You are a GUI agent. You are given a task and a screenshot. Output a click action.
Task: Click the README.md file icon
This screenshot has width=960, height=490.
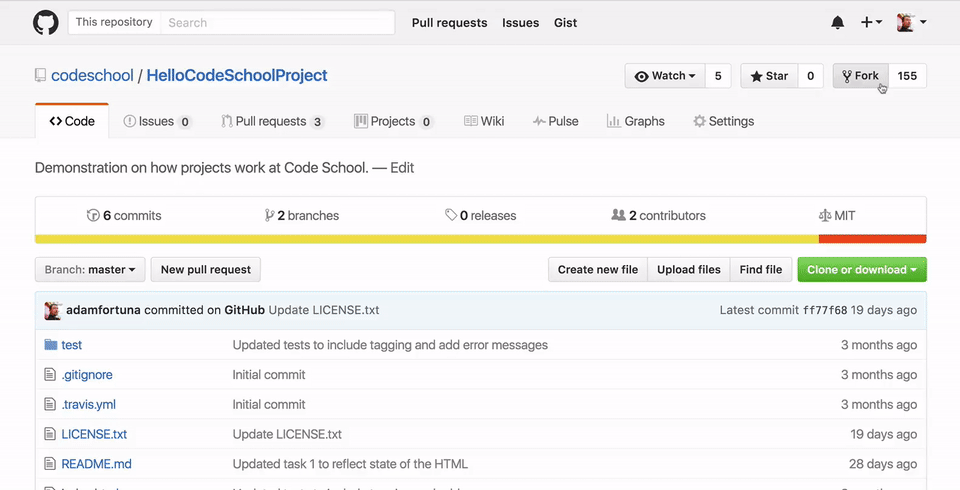tap(50, 464)
